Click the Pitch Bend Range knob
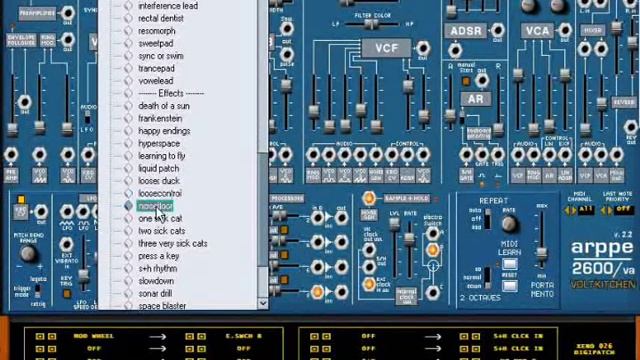Screen dimensions: 640x360 pos(28,253)
